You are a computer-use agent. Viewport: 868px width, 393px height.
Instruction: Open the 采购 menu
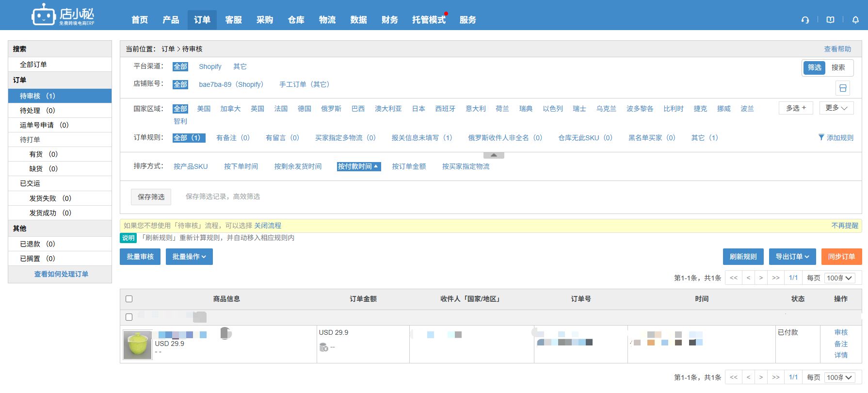point(265,20)
